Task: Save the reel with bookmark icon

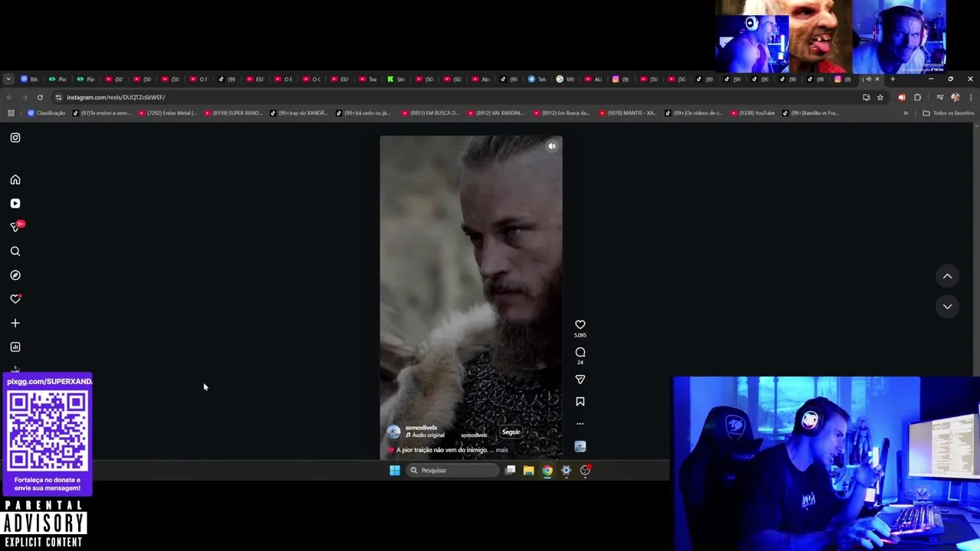Action: [580, 402]
